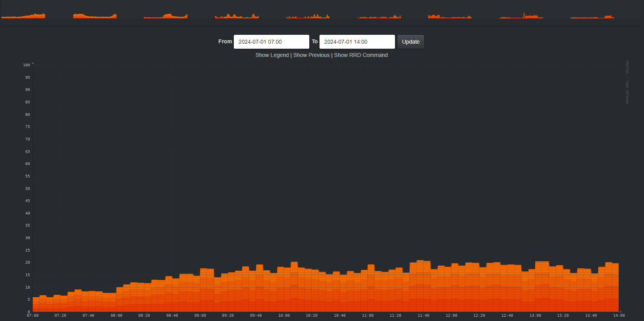Click the 50 value on the y-axis
Image resolution: width=644 pixels, height=321 pixels.
(x=28, y=189)
